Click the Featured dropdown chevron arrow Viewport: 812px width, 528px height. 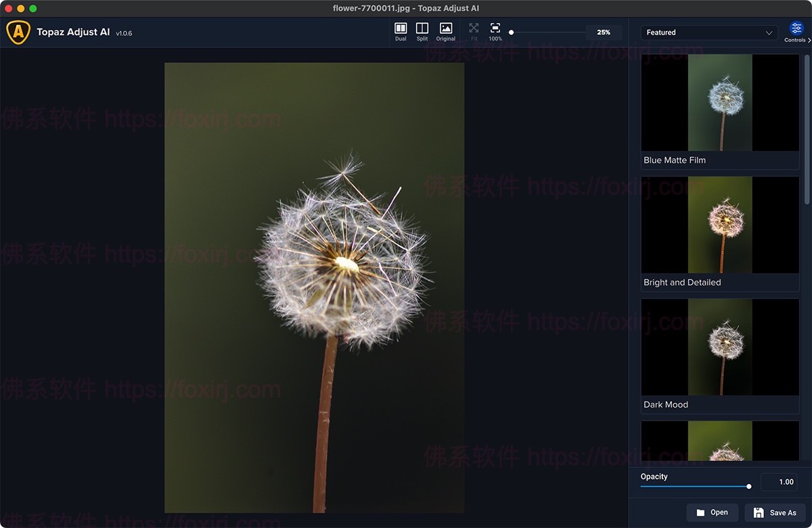pyautogui.click(x=769, y=32)
